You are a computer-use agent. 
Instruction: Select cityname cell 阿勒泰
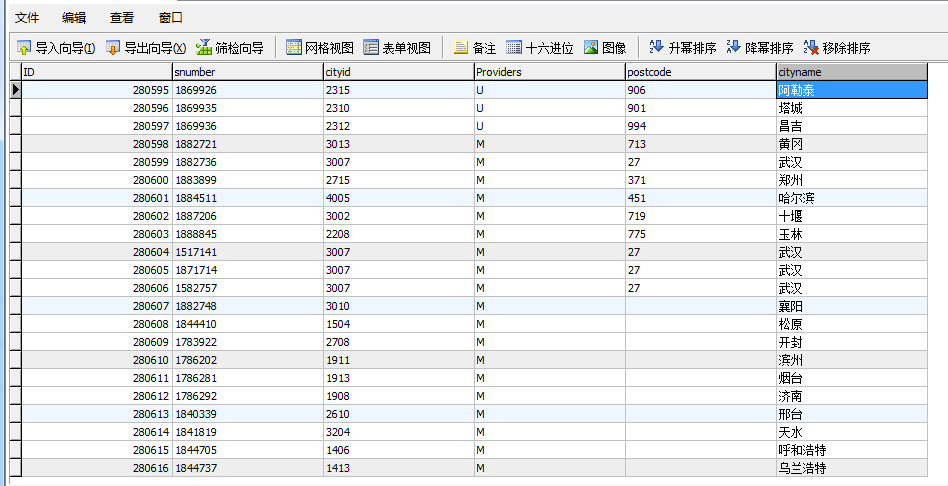point(852,90)
